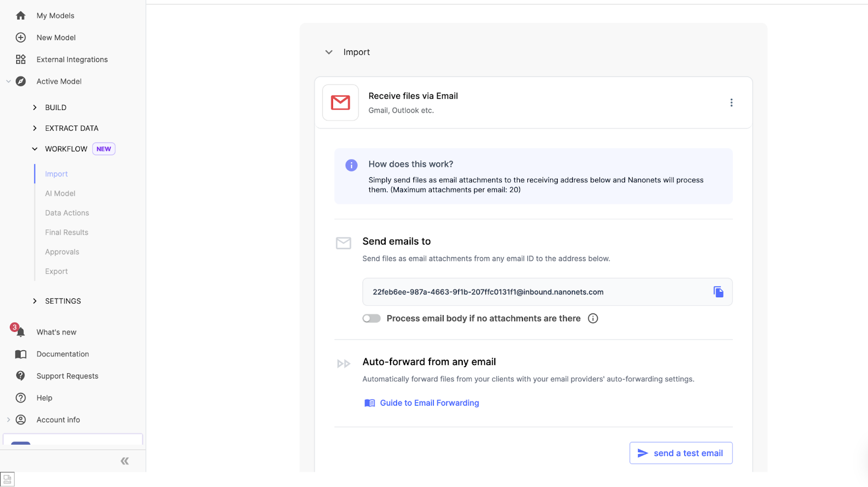Screen dimensions: 868x487
Task: Click the New Model plus icon
Action: point(21,37)
